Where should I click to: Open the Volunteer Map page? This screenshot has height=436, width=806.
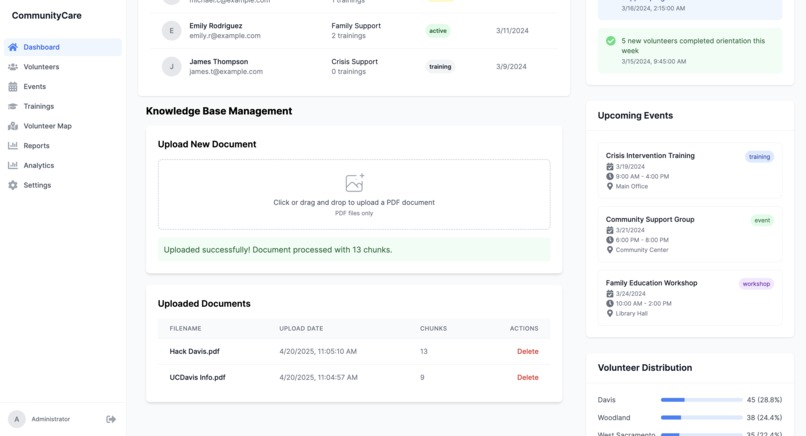(63, 126)
